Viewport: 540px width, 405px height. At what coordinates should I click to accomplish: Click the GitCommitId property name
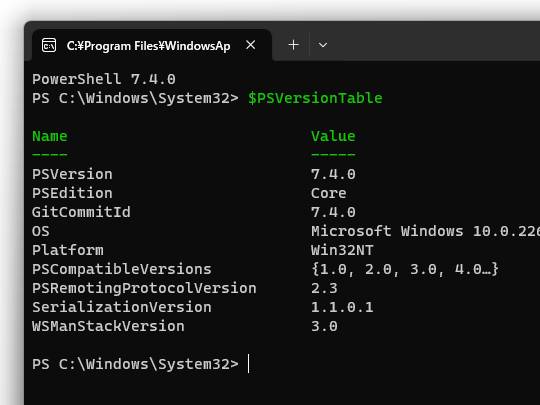point(81,212)
